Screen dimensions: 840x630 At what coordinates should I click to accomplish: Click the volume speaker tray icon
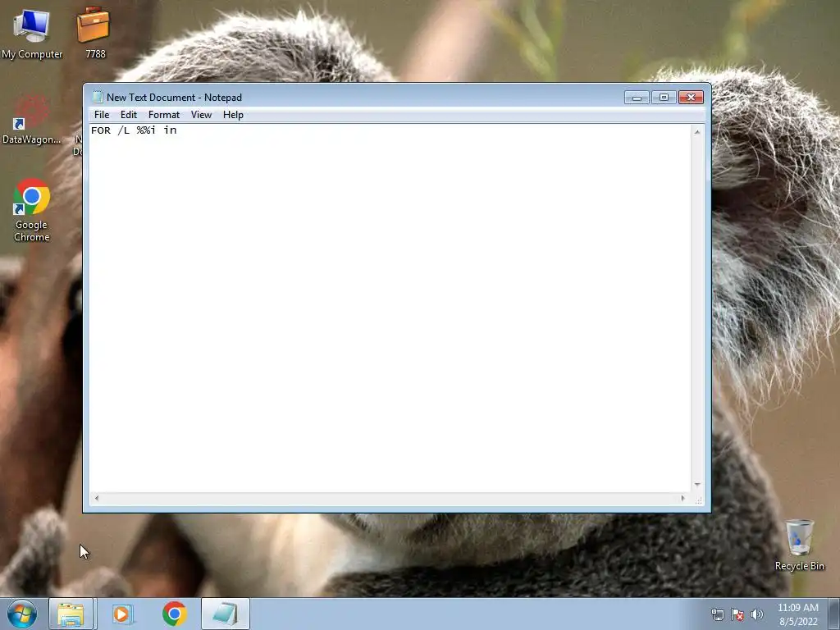[757, 614]
